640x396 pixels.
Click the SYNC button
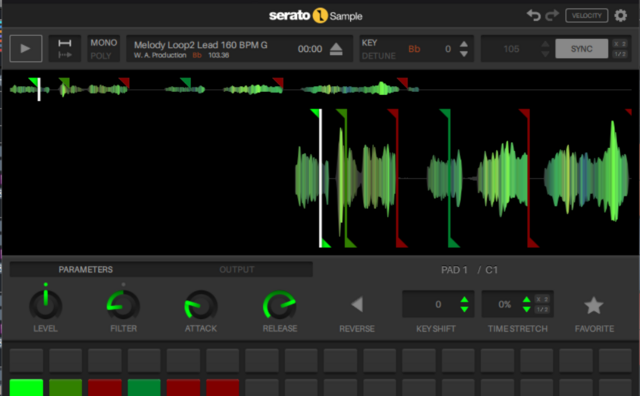582,49
